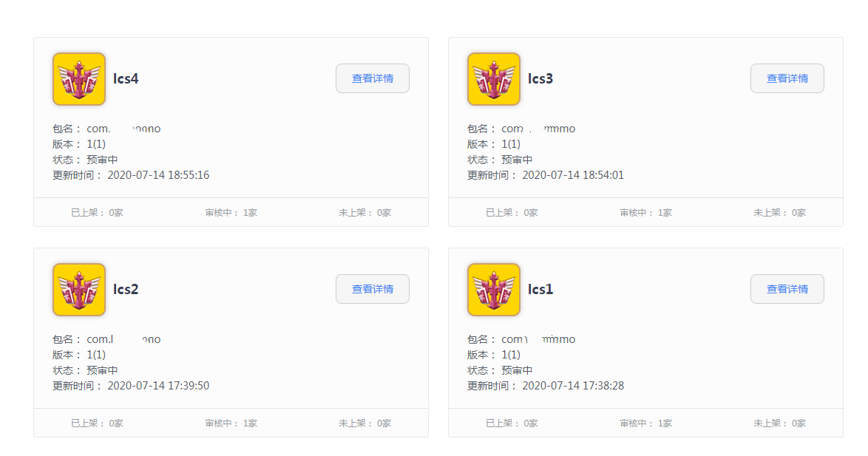This screenshot has width=868, height=456.
Task: Click 未上架 count in lcs2 card
Action: click(365, 423)
